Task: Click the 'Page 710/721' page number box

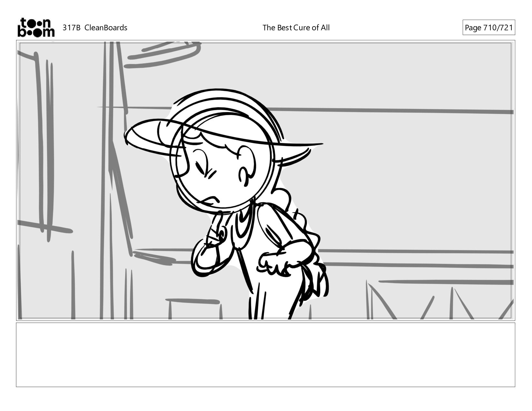Action: tap(488, 28)
